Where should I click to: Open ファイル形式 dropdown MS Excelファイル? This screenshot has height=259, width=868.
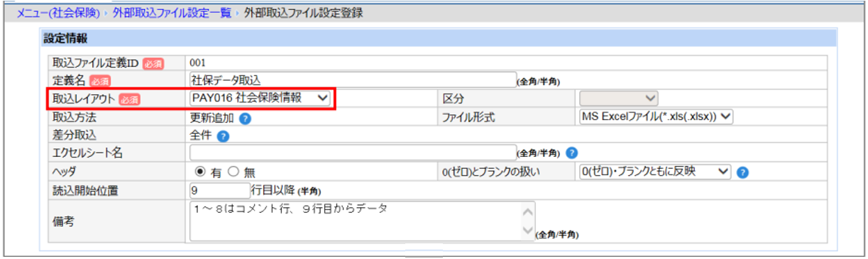tap(657, 116)
